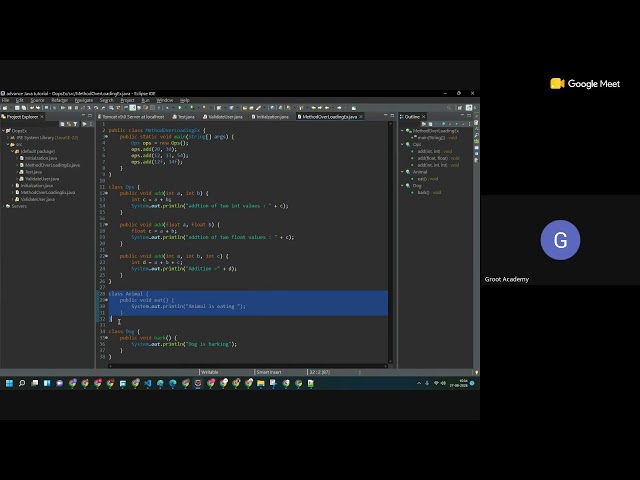Minimize the Project Explorer panel
640x480 pixels.
[x=84, y=116]
